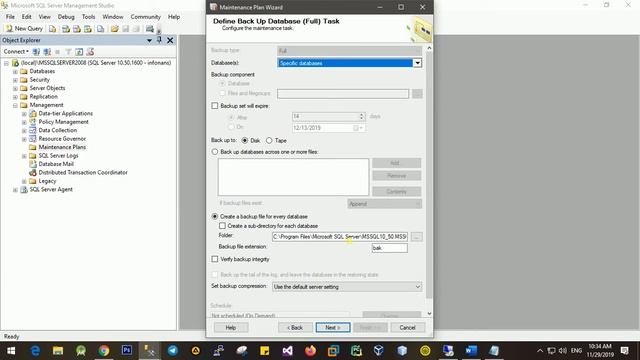Click the Disconnect icon in Object Explorer toolbar
Image resolution: width=640 pixels, height=360 pixels.
coord(47,51)
